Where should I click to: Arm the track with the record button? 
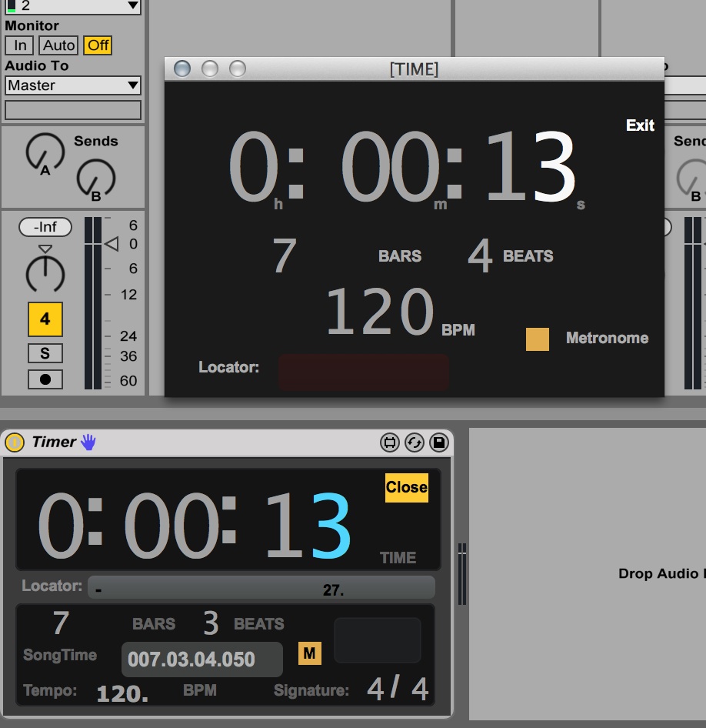click(x=45, y=379)
